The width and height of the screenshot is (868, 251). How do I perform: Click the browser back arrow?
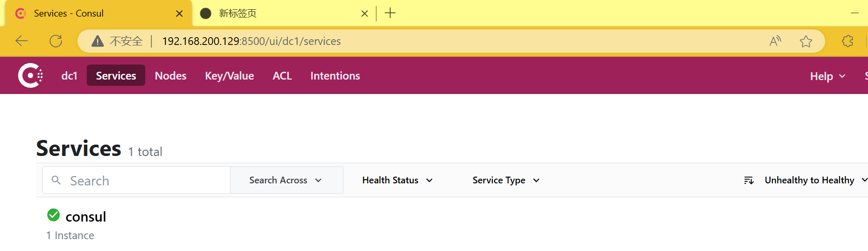pyautogui.click(x=22, y=41)
